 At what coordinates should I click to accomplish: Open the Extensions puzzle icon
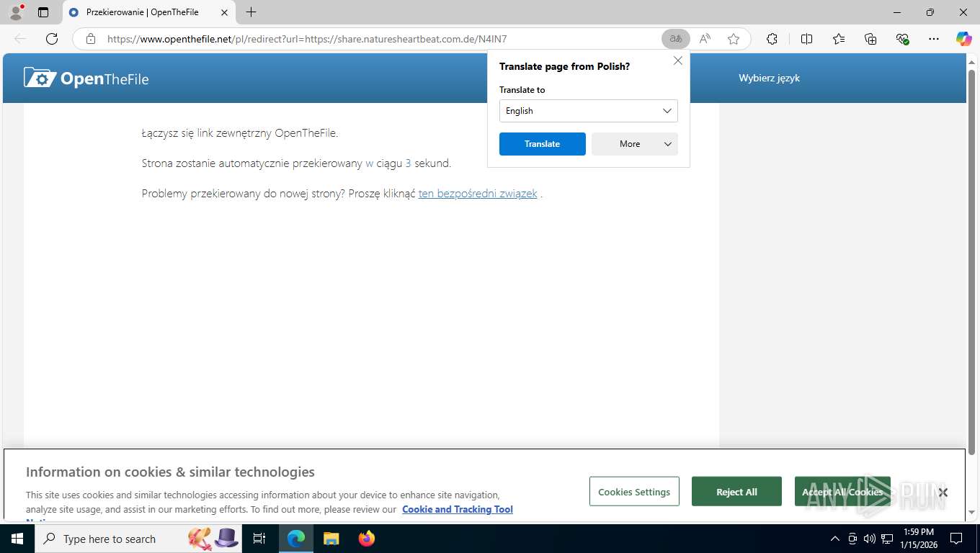pos(772,39)
